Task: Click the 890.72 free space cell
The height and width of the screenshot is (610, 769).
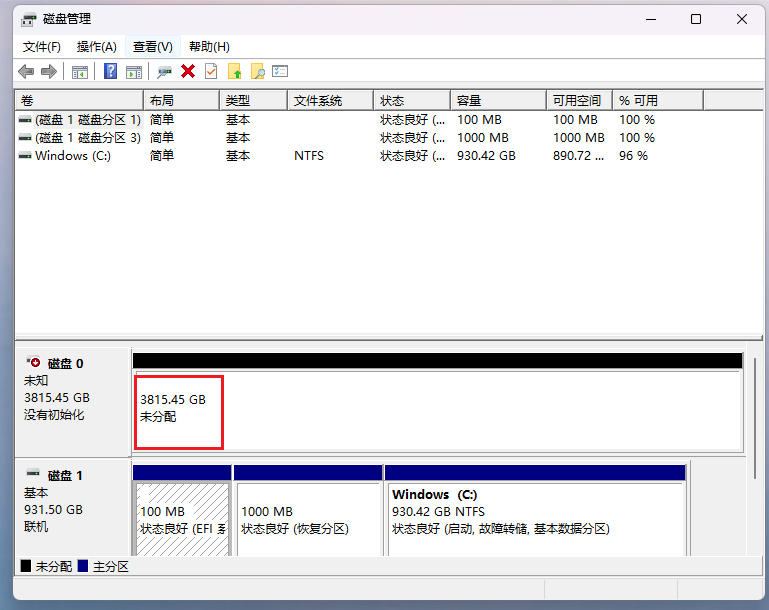Action: (x=578, y=156)
